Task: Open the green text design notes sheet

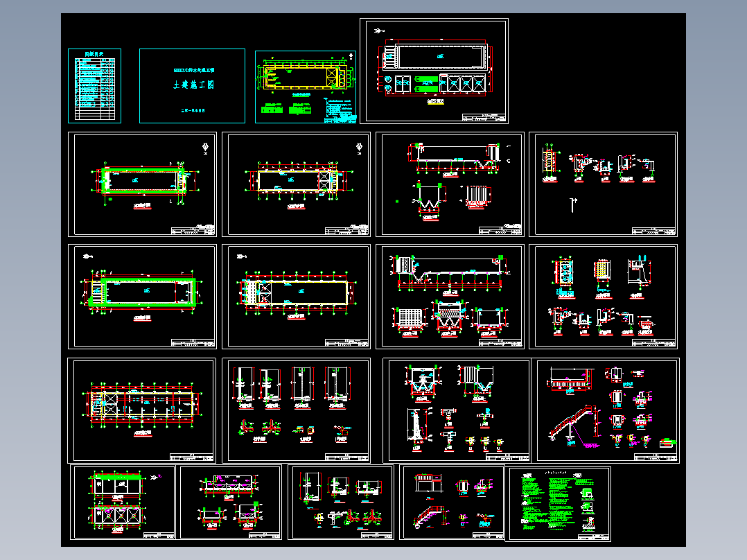Action: (558, 505)
